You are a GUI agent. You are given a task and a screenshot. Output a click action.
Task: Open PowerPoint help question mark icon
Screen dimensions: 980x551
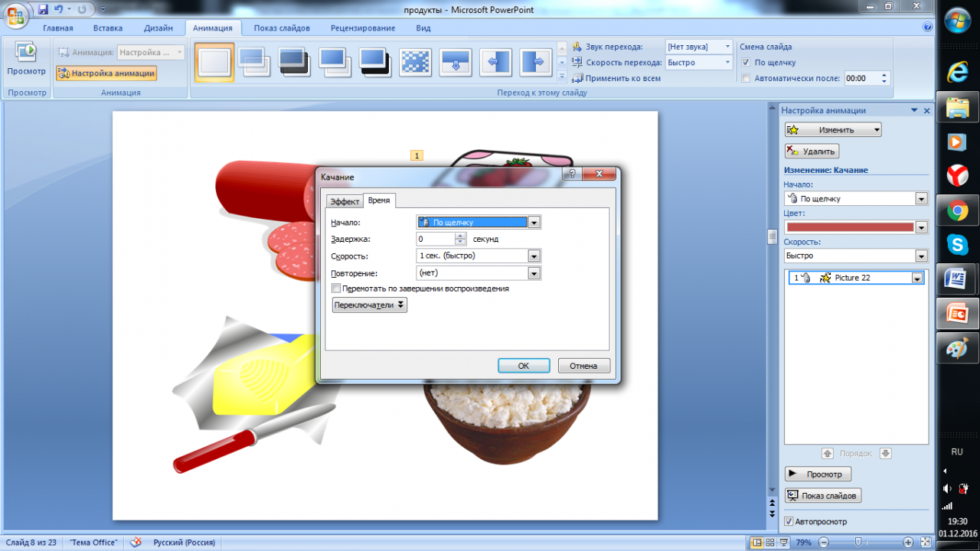pyautogui.click(x=928, y=27)
